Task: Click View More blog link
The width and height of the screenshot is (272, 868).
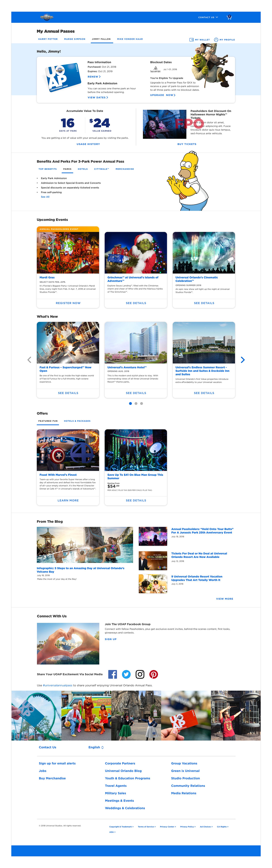Action: pyautogui.click(x=225, y=599)
